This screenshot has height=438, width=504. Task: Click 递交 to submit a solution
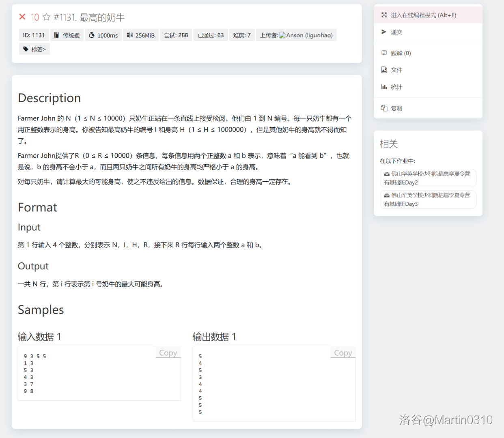pyautogui.click(x=396, y=32)
